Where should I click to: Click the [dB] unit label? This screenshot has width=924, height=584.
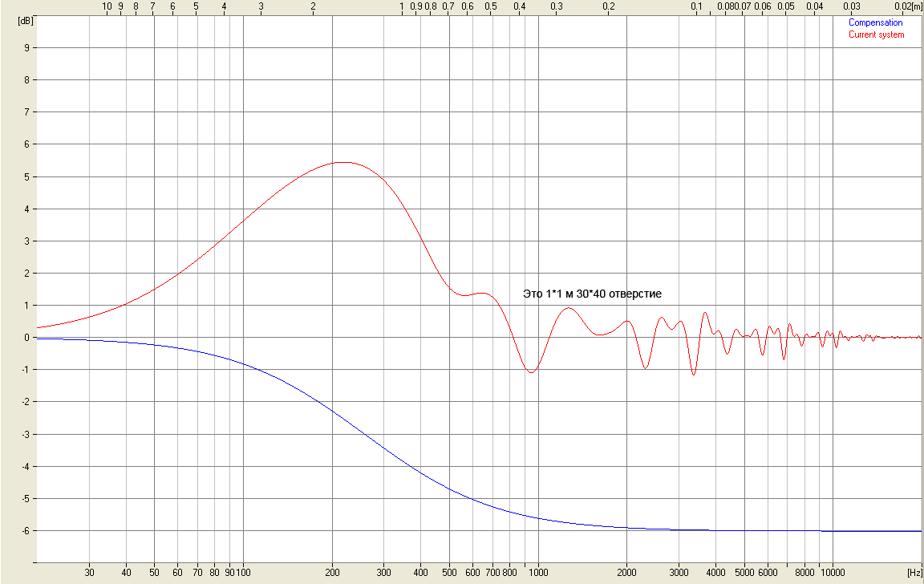tap(26, 21)
